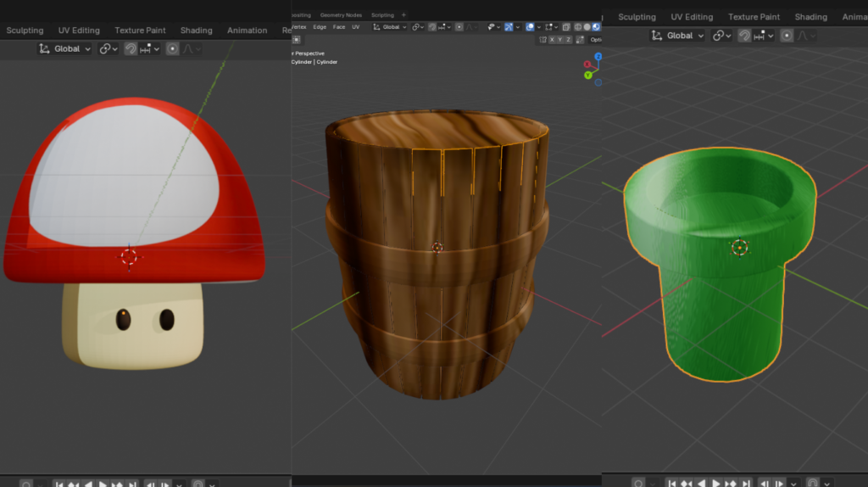
Task: Toggle the show gizmo icon
Action: (x=509, y=27)
